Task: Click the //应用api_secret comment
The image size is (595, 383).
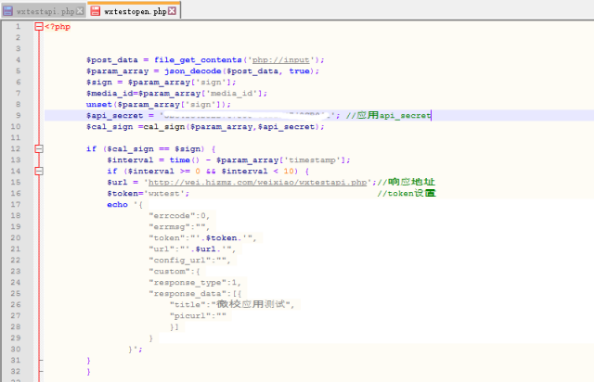Action: [x=389, y=115]
